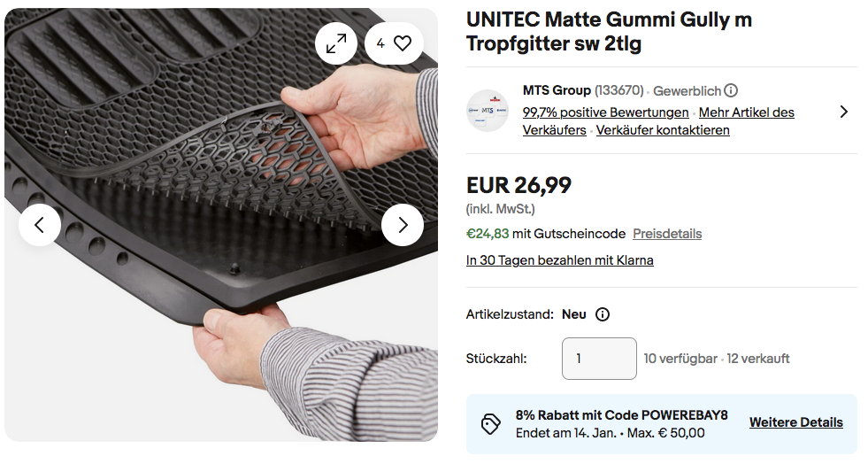Show next product image
Image resolution: width=868 pixels, height=464 pixels.
point(403,225)
